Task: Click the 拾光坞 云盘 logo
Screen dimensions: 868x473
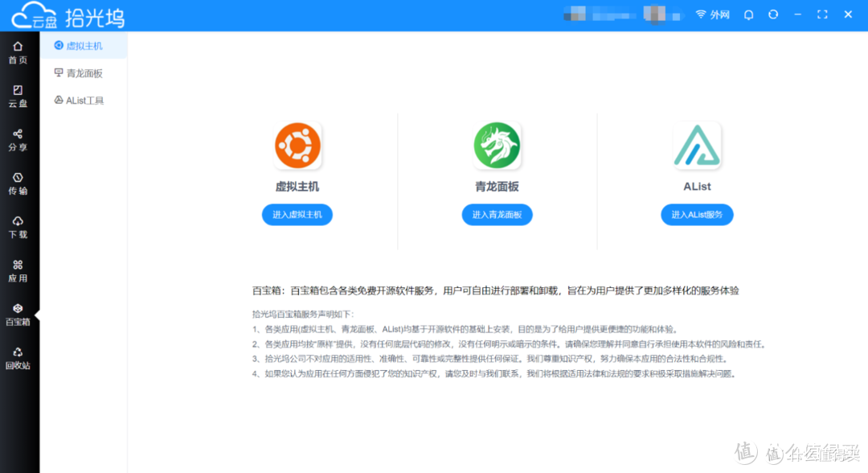Action: [68, 15]
